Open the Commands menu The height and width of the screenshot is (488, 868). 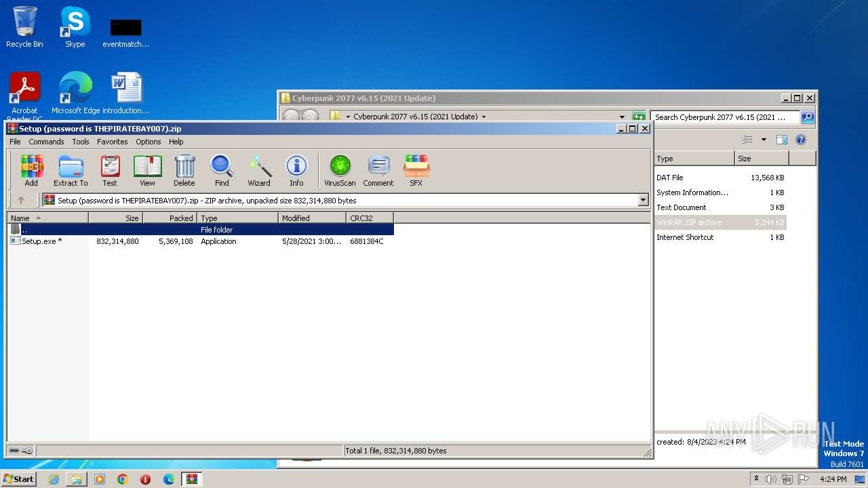click(46, 142)
